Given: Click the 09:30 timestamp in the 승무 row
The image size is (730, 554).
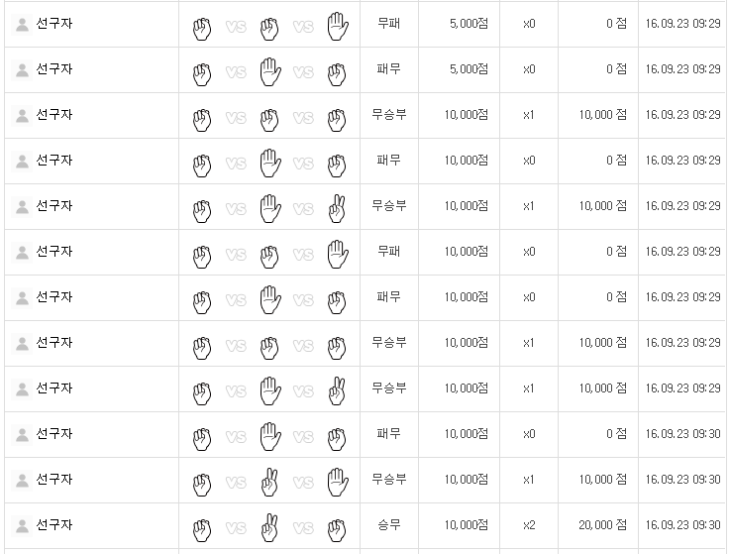Looking at the screenshot, I should pos(683,525).
